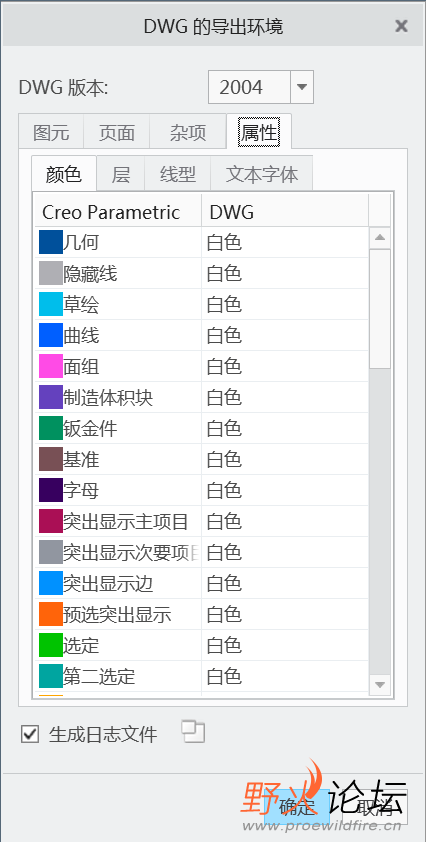This screenshot has width=426, height=842.
Task: Click the DWG column header
Action: [x=285, y=212]
